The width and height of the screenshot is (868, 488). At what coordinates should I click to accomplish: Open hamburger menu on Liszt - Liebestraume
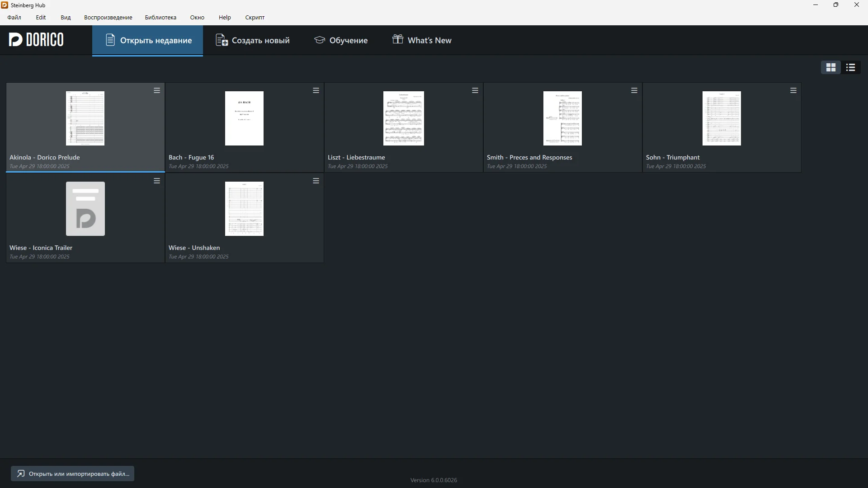coord(475,90)
